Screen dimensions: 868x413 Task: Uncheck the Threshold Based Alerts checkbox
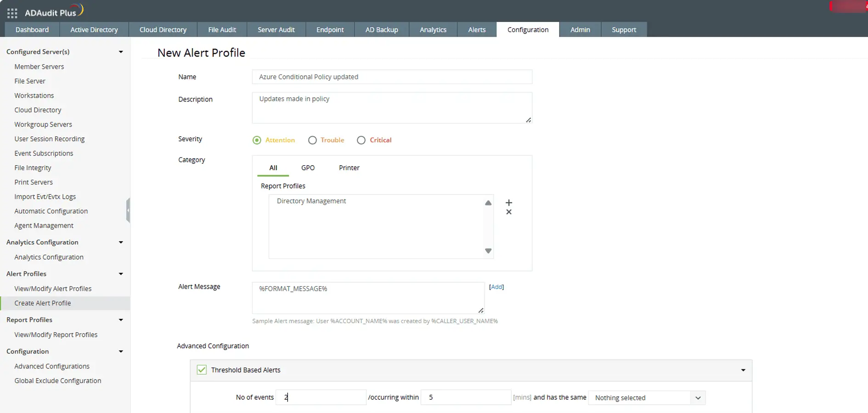202,370
